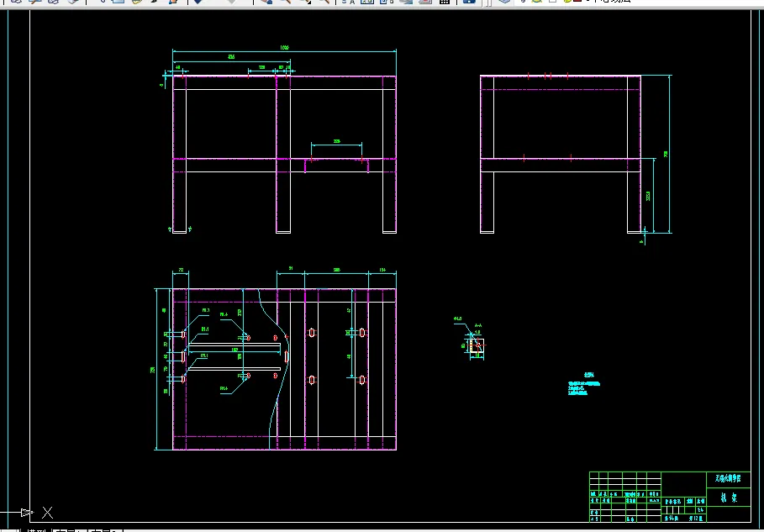Image resolution: width=764 pixels, height=532 pixels.
Task: Select the side view overall height dimension text
Action: point(666,154)
